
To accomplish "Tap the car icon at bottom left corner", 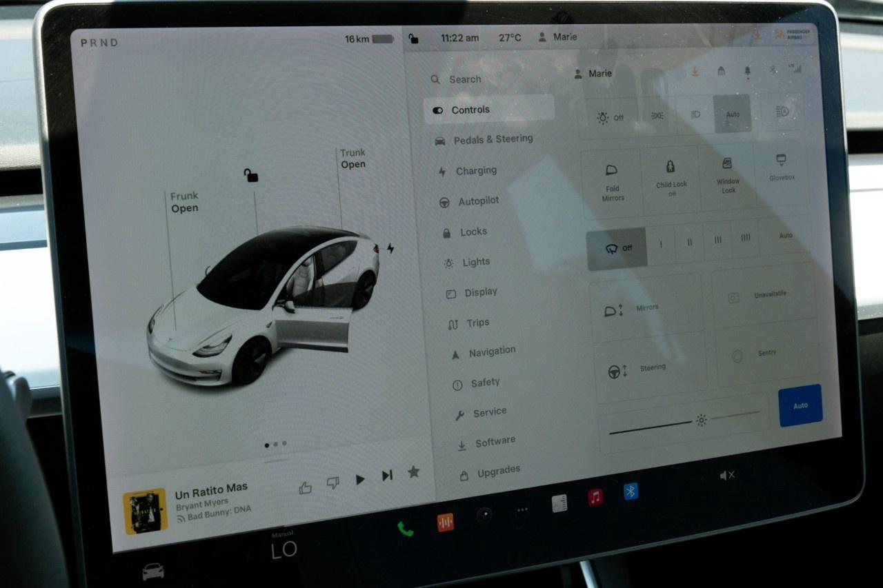I will 153,571.
